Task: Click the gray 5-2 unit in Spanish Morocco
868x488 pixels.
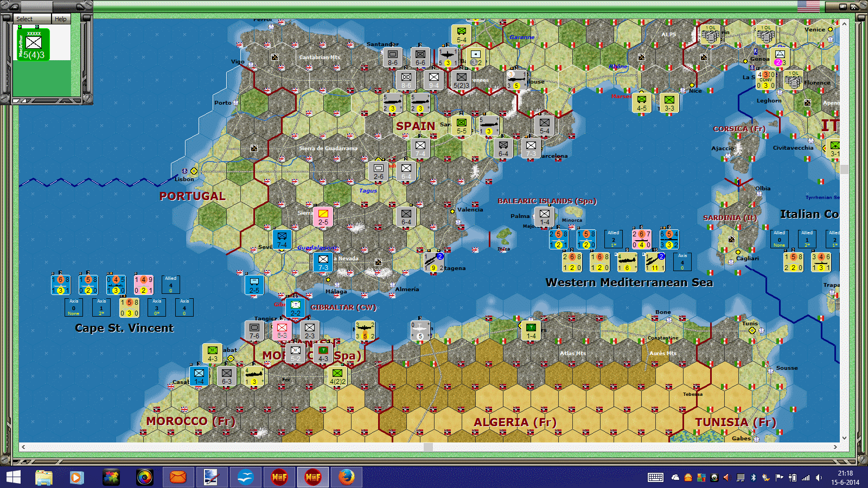Action: coord(295,354)
